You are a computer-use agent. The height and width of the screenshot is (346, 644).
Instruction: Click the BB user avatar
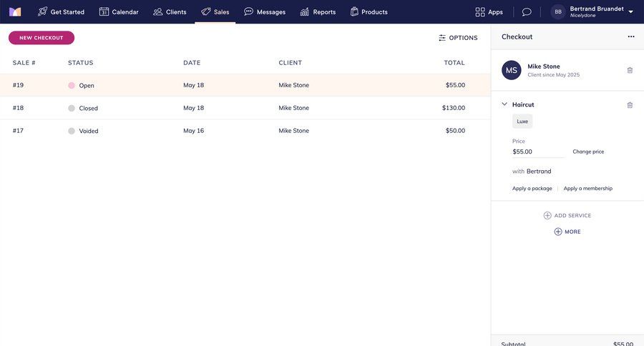pyautogui.click(x=557, y=12)
